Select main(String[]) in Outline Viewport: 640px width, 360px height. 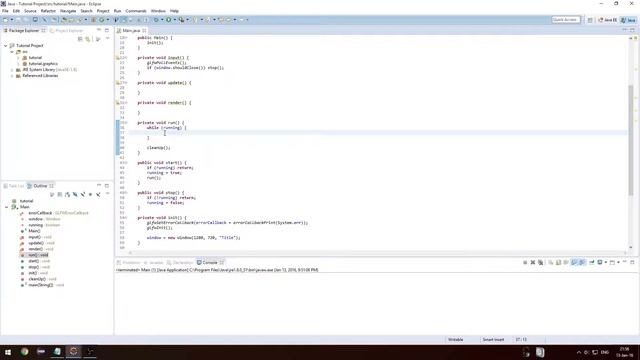tap(42, 285)
